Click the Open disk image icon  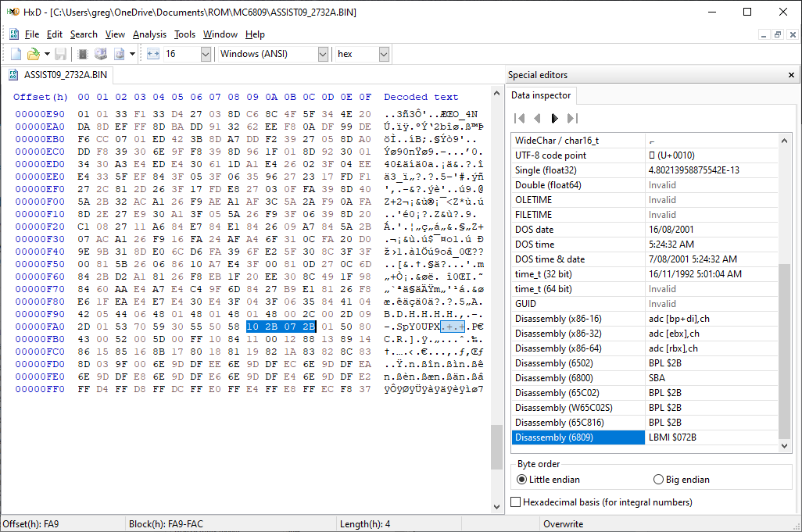click(x=119, y=54)
